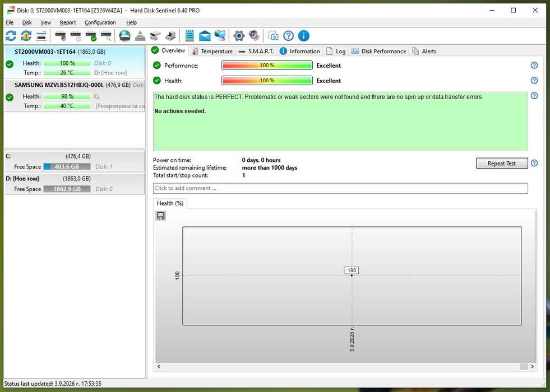Click the disk list panel toolbar icon
The image size is (550, 392).
(x=41, y=36)
